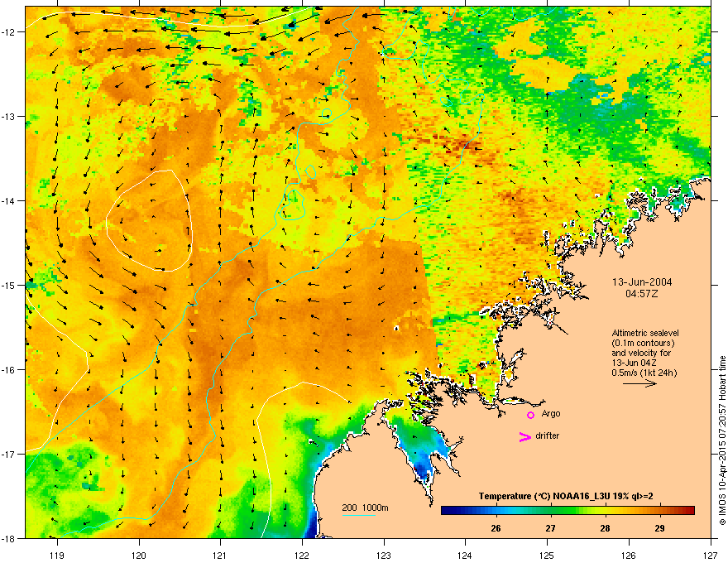Click the color bar value '29'
The image size is (728, 563).
[x=659, y=528]
